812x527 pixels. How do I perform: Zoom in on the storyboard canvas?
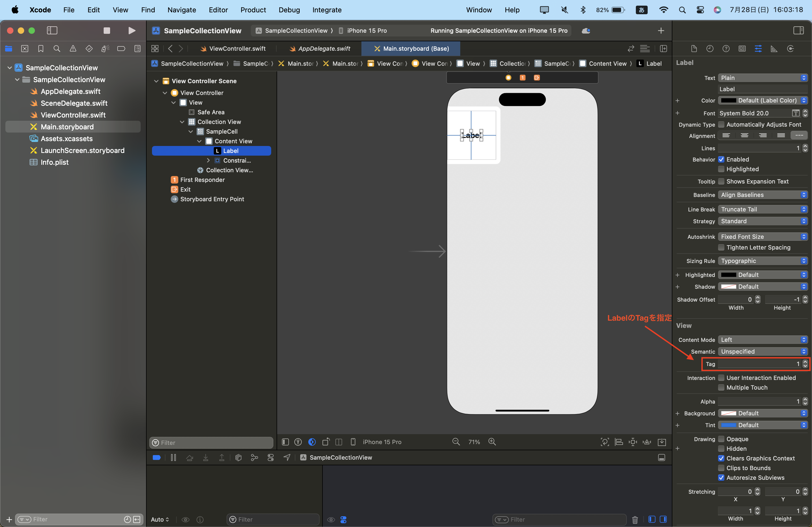[x=492, y=442]
